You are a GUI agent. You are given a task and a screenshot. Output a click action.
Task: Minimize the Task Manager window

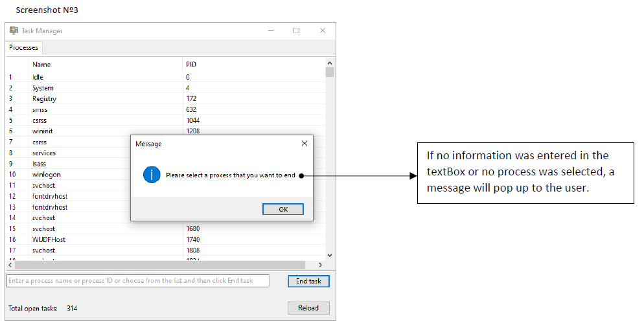(x=271, y=30)
